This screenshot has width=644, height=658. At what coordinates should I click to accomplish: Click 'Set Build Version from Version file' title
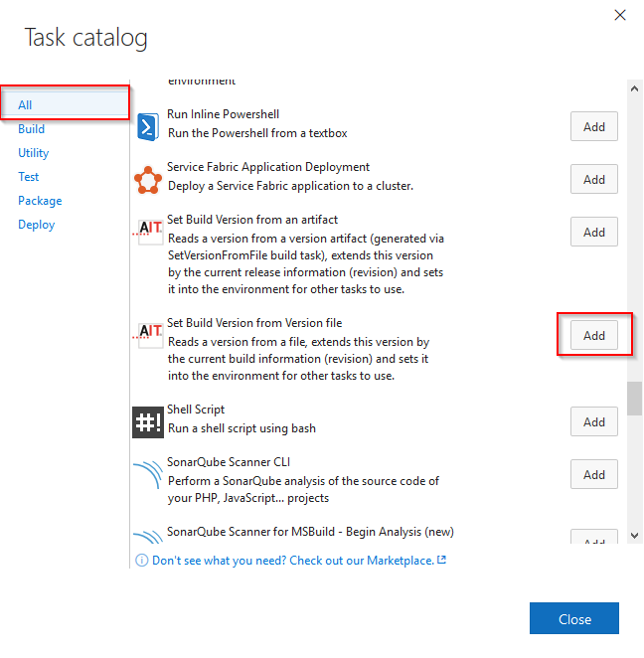point(254,323)
